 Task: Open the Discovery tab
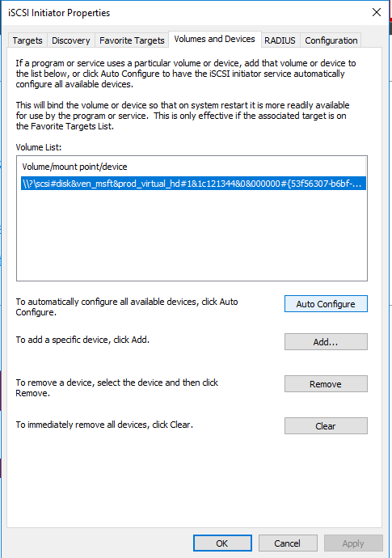pyautogui.click(x=71, y=40)
